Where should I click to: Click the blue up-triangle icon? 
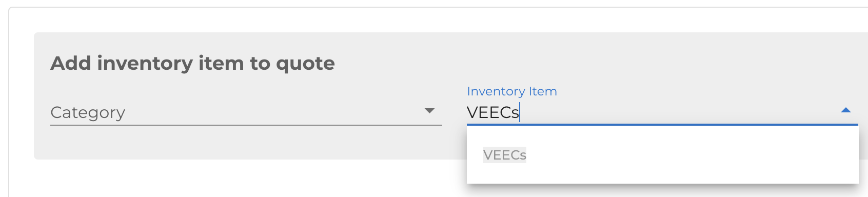(846, 110)
